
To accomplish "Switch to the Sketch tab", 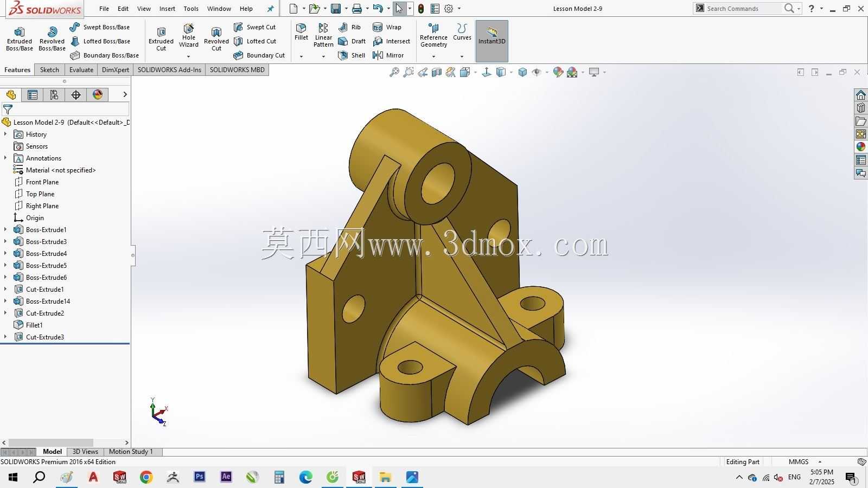I will point(49,70).
